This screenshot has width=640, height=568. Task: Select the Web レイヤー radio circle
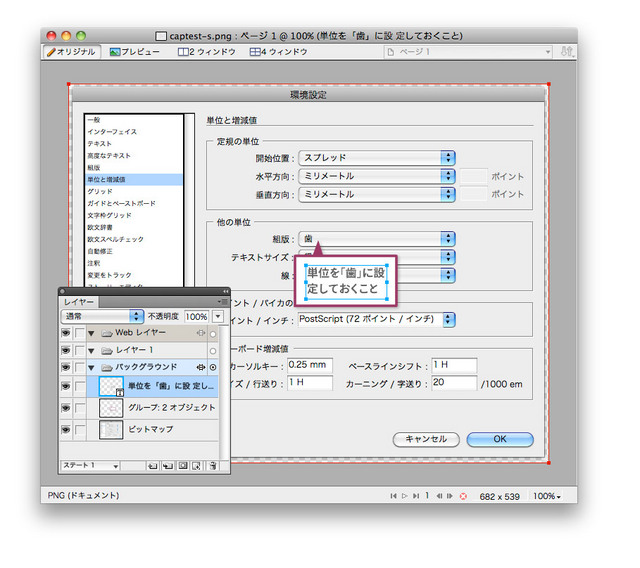pyautogui.click(x=213, y=334)
